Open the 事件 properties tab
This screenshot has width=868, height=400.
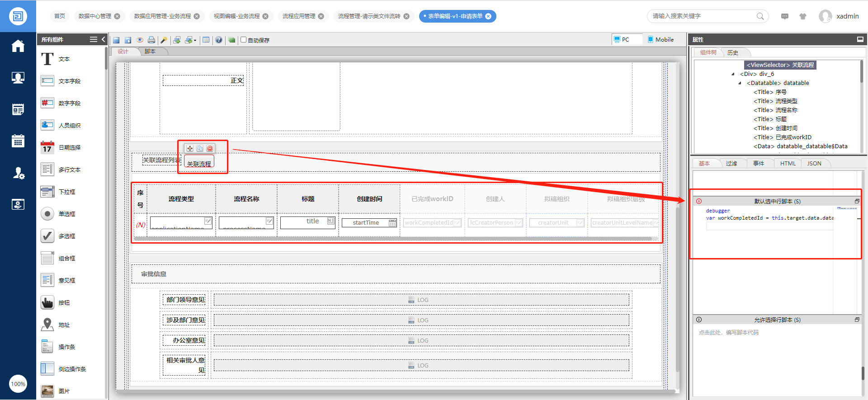tap(758, 164)
